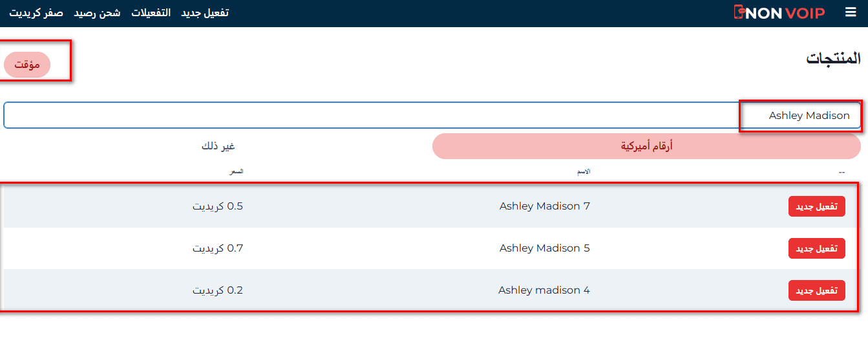Select the Ashley Madison 7 name text
This screenshot has height=346, width=868.
pyautogui.click(x=545, y=206)
